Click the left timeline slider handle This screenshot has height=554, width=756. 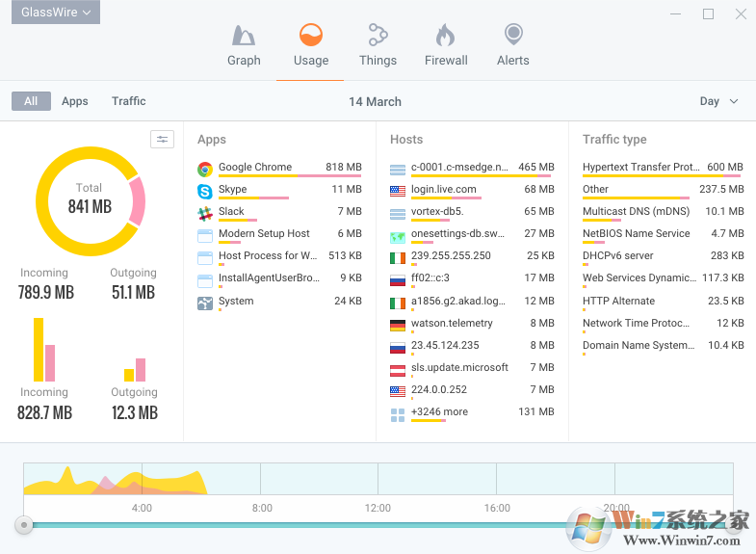[24, 525]
